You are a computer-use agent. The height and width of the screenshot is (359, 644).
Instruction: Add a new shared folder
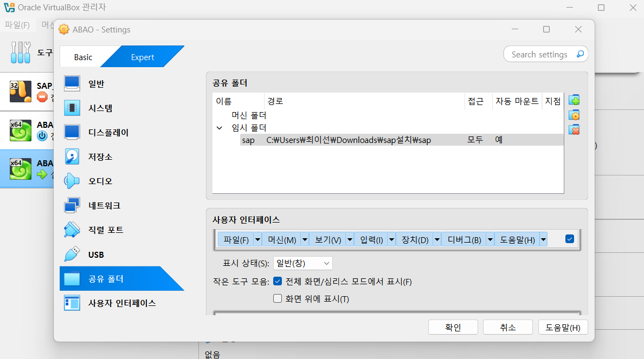(574, 100)
